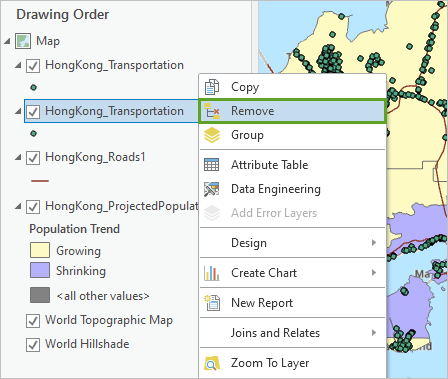
Task: Select Create Chart menu entry
Action: 293,273
